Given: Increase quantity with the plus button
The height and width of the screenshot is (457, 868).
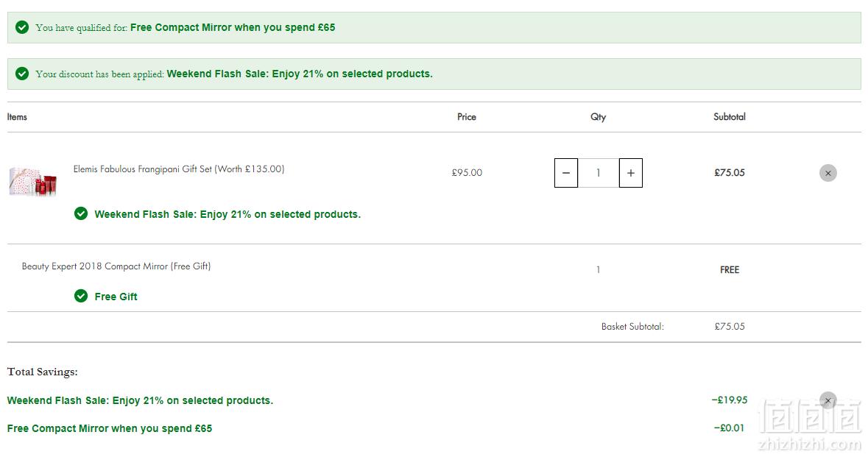Looking at the screenshot, I should click(630, 173).
